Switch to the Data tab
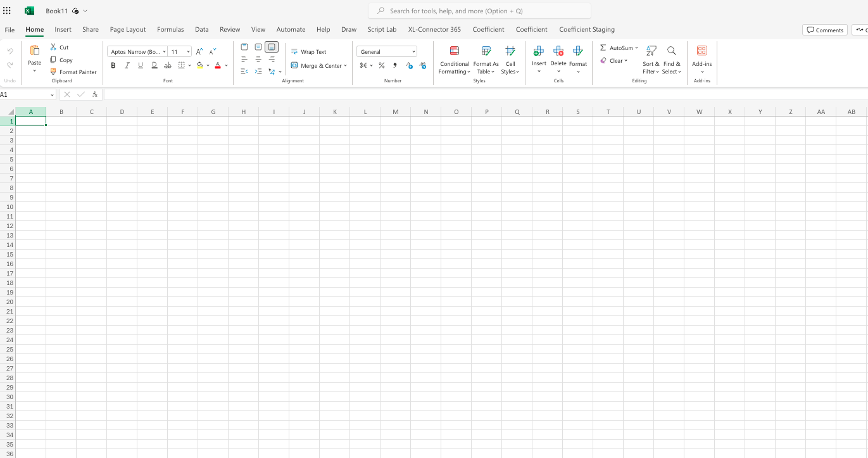 pyautogui.click(x=202, y=29)
